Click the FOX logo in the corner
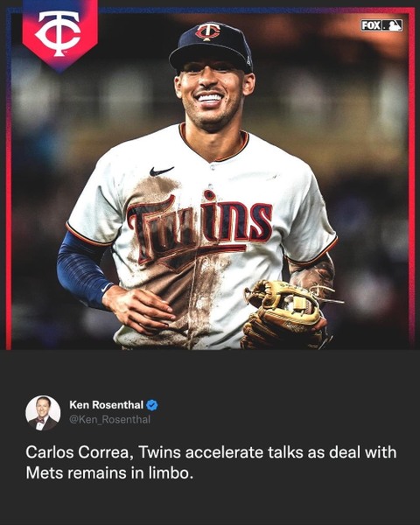The width and height of the screenshot is (420, 525). click(x=371, y=25)
